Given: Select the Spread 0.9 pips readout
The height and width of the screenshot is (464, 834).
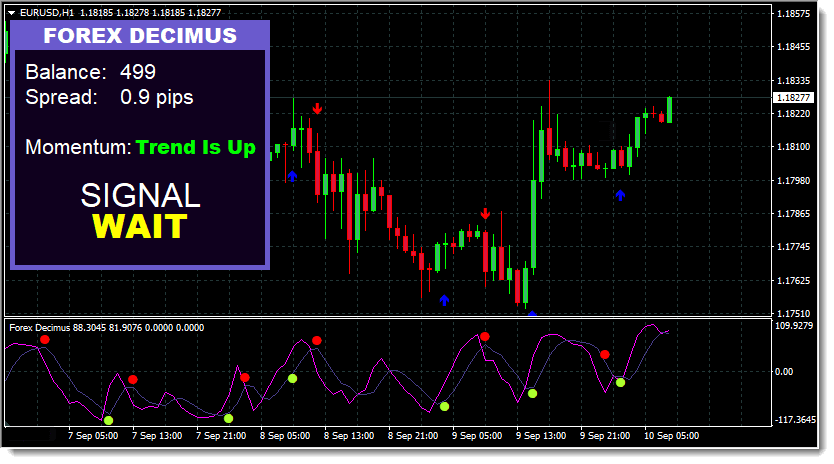Looking at the screenshot, I should pos(109,98).
